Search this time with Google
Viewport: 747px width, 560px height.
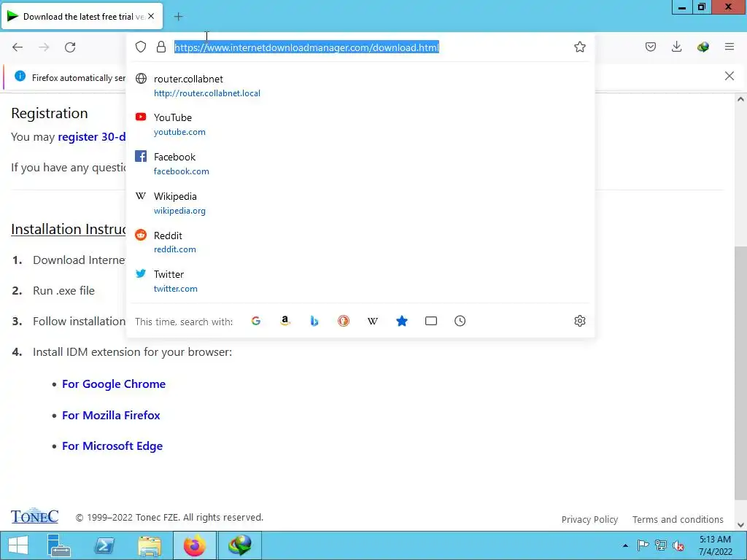coord(256,321)
